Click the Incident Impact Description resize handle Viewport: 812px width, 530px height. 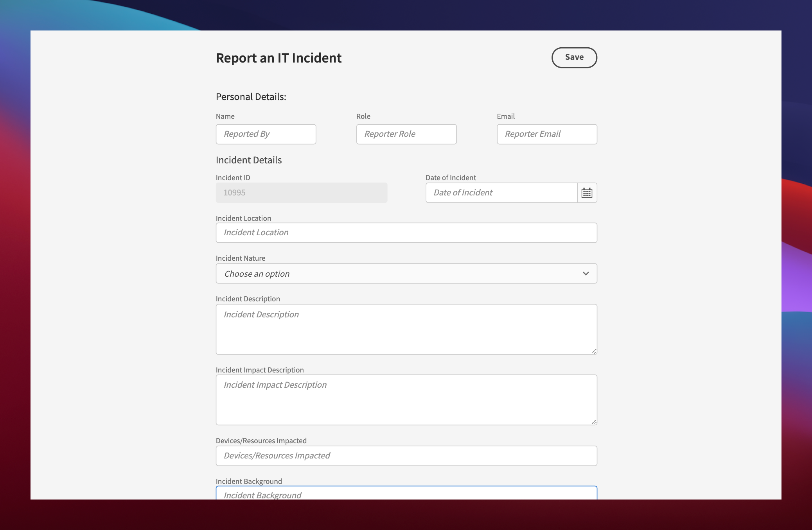click(x=594, y=421)
